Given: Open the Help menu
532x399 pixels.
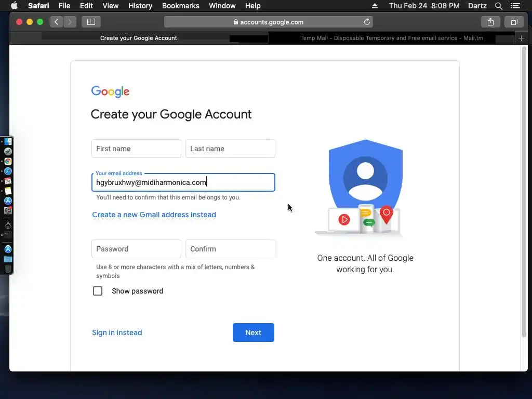Looking at the screenshot, I should click(253, 6).
